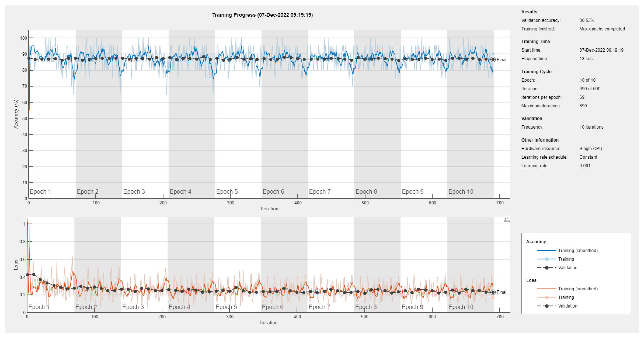Open the export axes icon on loss plot

(506, 219)
